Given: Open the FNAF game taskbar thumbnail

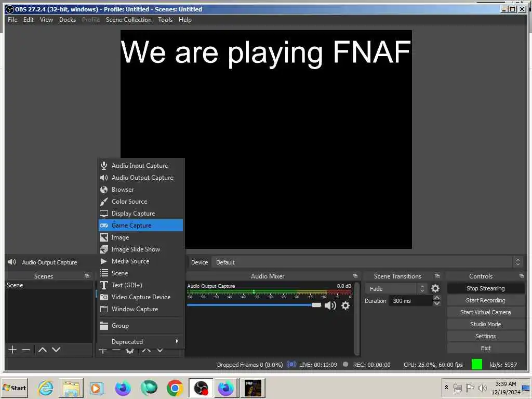Looking at the screenshot, I should [253, 388].
